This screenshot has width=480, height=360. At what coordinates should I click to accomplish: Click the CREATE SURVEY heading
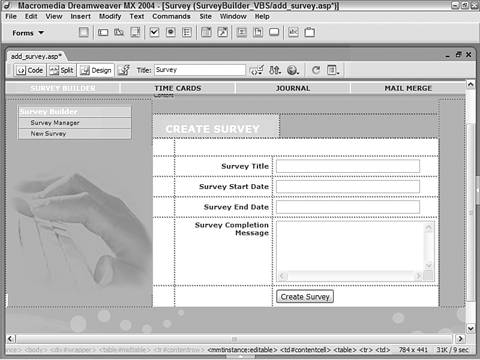(x=213, y=129)
